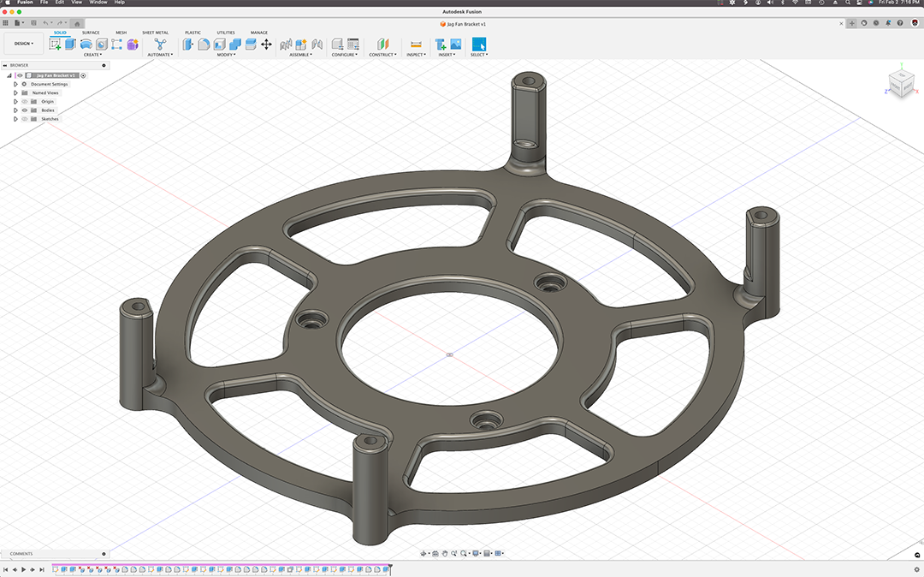
Task: Go to the Home view button
Action: tap(77, 24)
